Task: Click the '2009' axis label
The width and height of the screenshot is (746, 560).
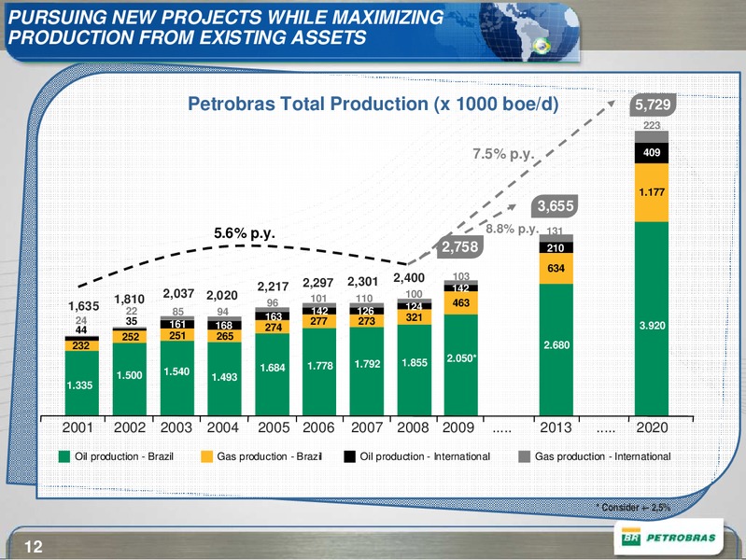Action: 458,427
